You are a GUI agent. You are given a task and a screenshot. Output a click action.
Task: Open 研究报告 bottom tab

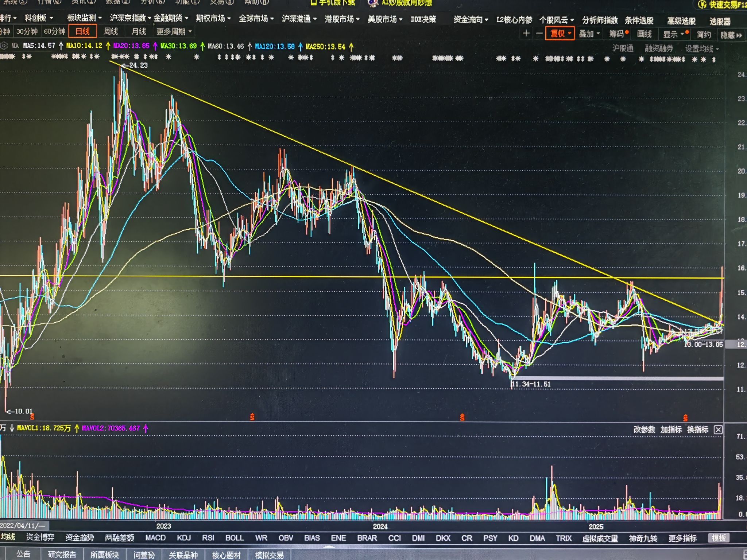pyautogui.click(x=62, y=554)
